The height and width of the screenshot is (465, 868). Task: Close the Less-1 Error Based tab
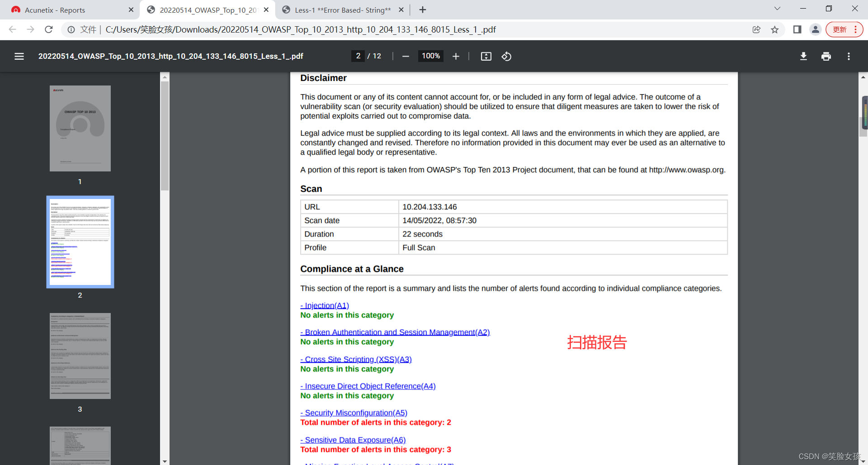pos(401,9)
